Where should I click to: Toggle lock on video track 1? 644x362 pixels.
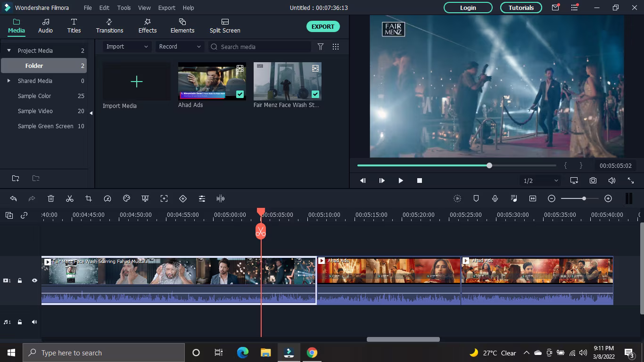20,280
